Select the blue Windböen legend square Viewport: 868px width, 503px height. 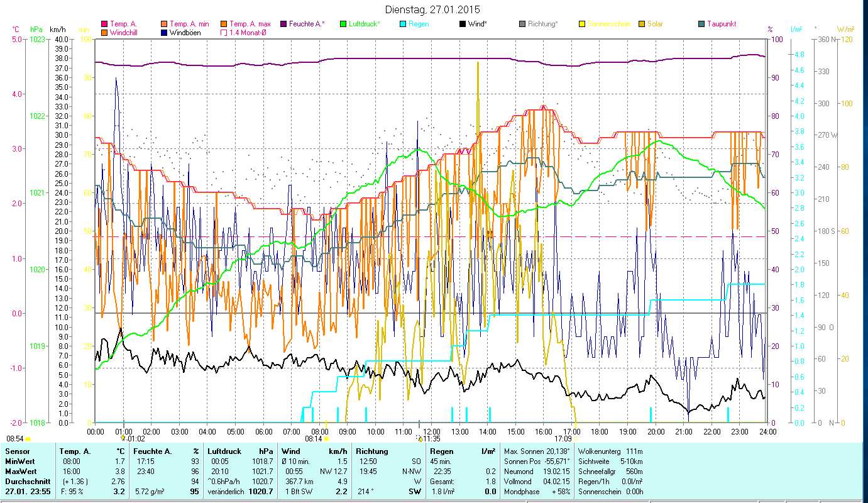click(x=165, y=32)
